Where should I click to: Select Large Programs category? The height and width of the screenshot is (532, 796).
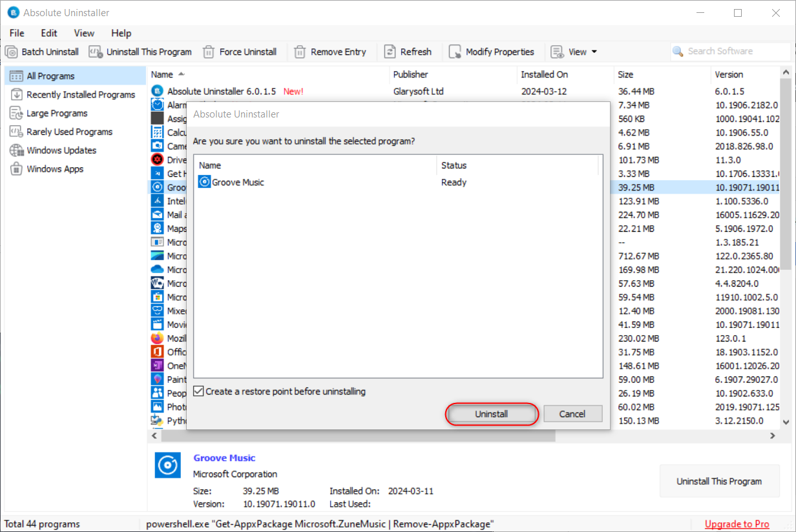point(75,113)
